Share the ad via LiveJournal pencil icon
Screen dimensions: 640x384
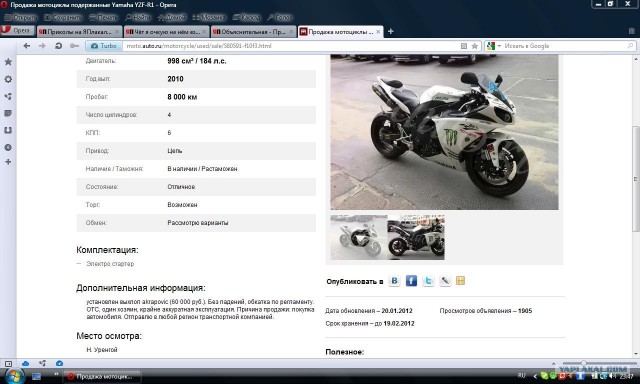tap(444, 281)
